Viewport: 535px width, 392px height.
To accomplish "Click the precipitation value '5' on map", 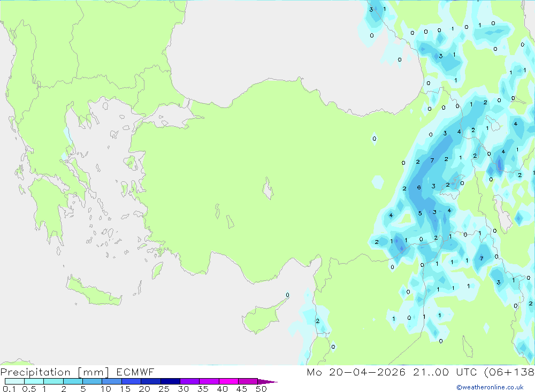I will click(x=420, y=213).
